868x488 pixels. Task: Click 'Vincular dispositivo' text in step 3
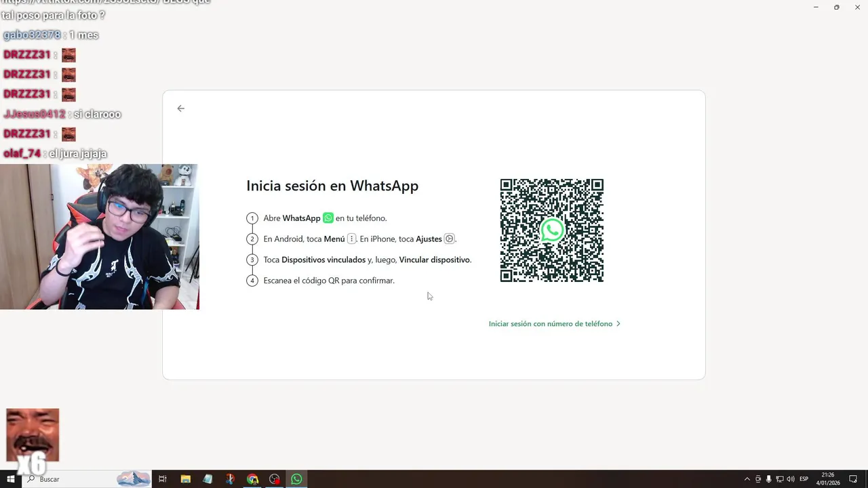click(435, 260)
